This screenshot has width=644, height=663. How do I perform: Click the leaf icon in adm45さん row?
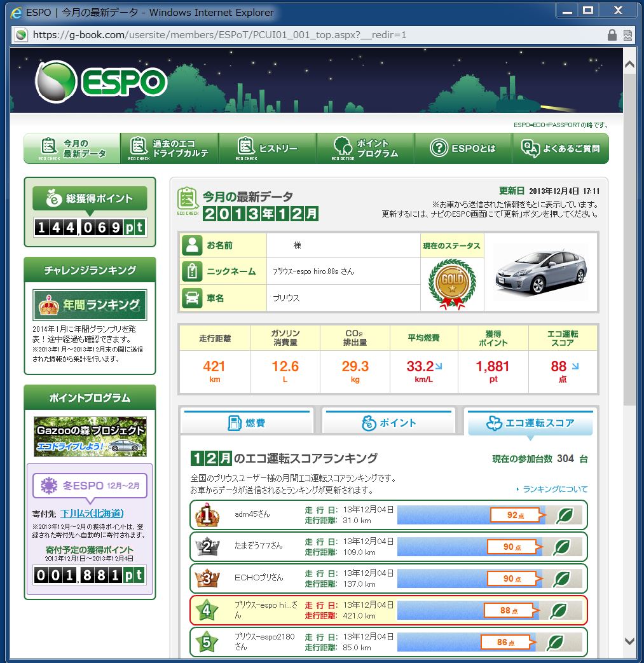[565, 515]
